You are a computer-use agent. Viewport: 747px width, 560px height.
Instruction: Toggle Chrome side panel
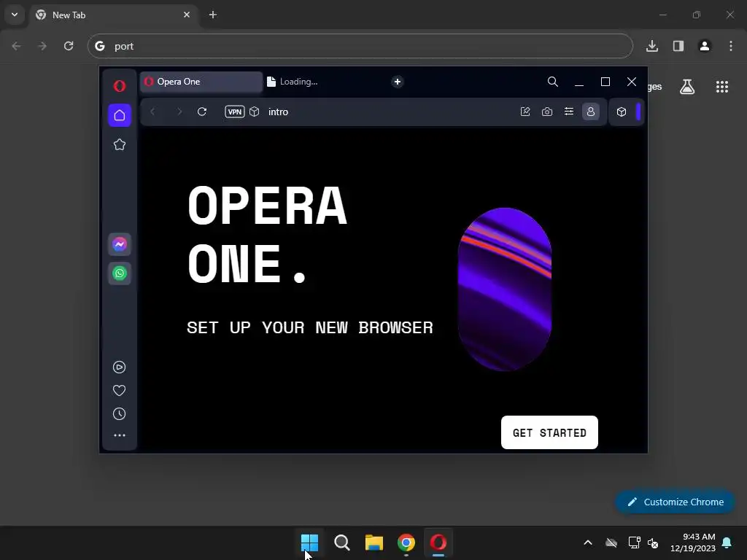(x=678, y=46)
